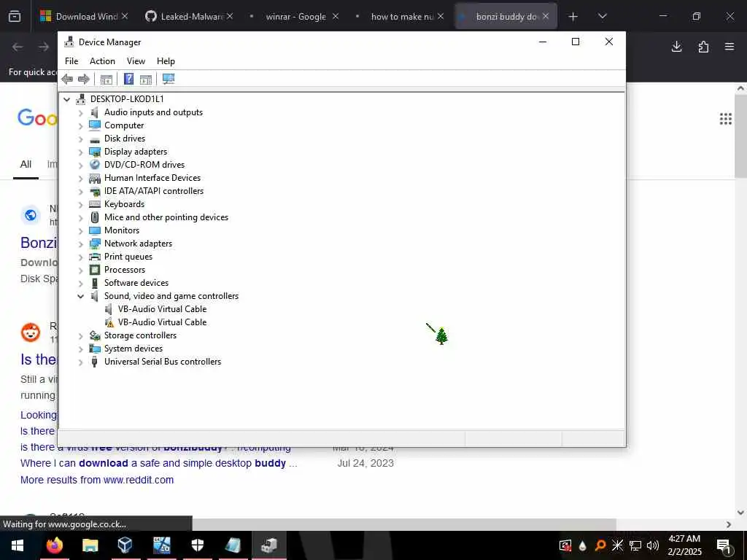Open the list all tabs dropdown
The height and width of the screenshot is (560, 747).
pyautogui.click(x=602, y=17)
